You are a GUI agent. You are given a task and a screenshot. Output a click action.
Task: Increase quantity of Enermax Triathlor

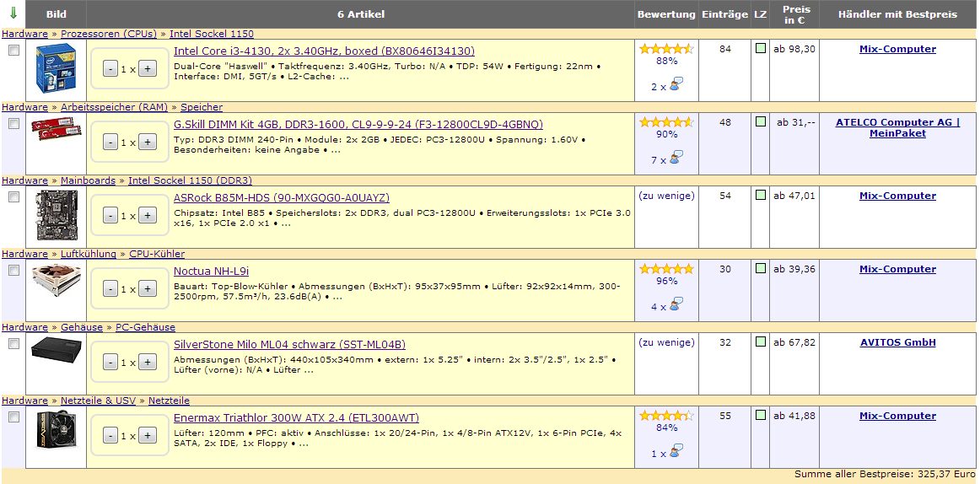click(147, 436)
